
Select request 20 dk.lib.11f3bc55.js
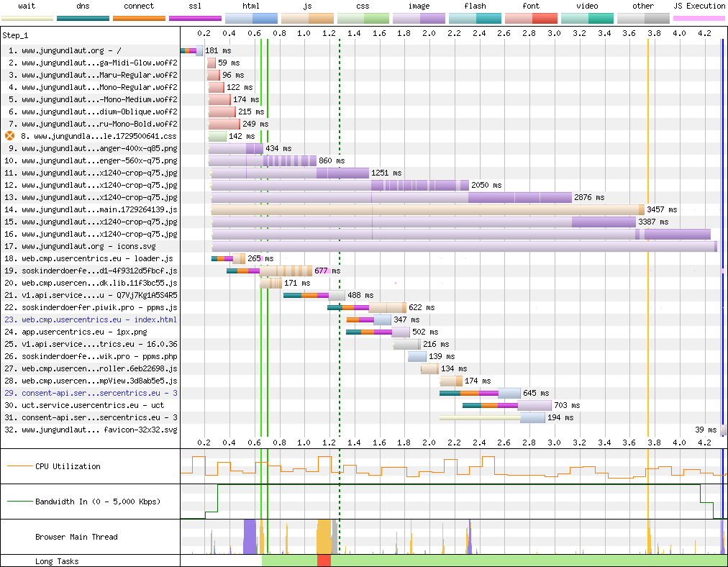coord(91,283)
